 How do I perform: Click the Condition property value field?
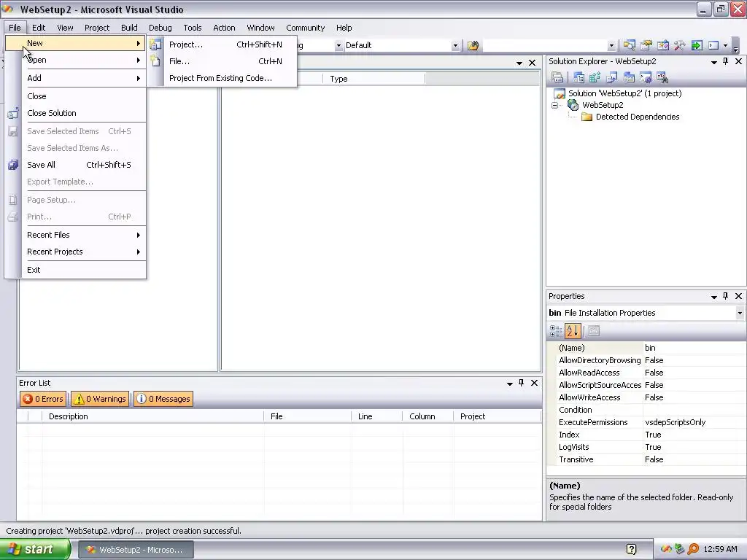[x=694, y=410]
